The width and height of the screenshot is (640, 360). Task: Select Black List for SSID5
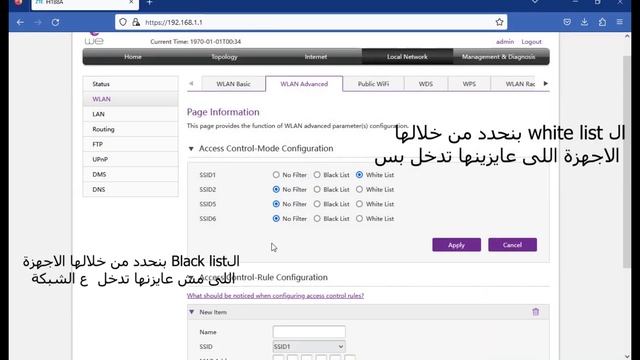pyautogui.click(x=317, y=204)
